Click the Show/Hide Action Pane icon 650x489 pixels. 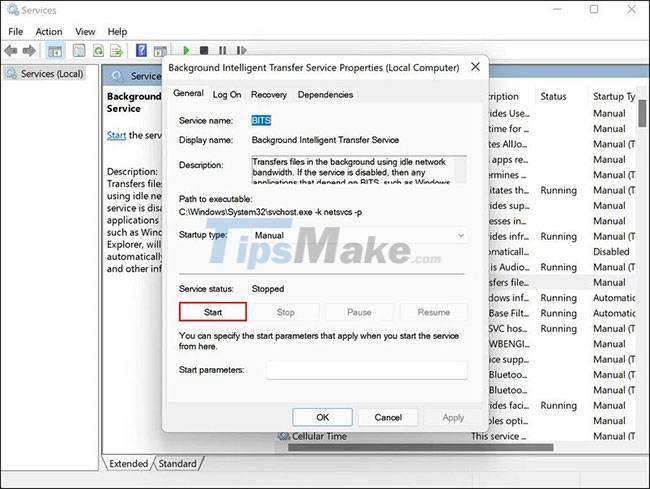point(160,51)
